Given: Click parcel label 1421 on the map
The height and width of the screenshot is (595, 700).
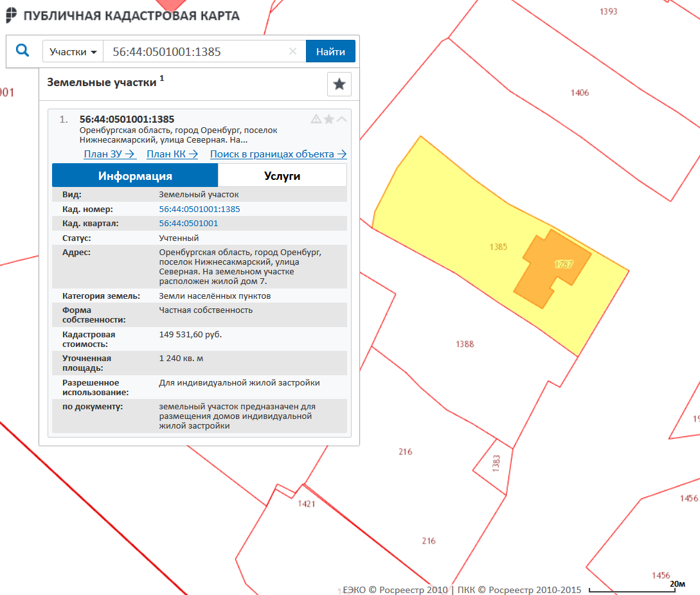Looking at the screenshot, I should coord(307,504).
